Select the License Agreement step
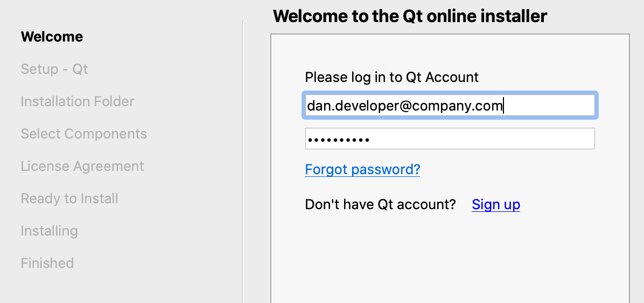The height and width of the screenshot is (303, 644). click(x=82, y=166)
